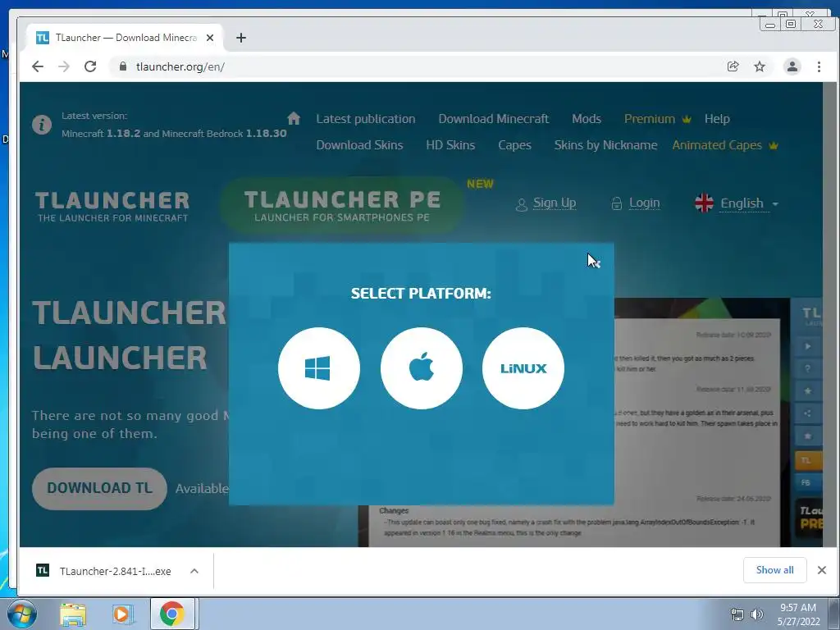Open a new tab with plus icon
This screenshot has width=840, height=630.
pos(241,38)
